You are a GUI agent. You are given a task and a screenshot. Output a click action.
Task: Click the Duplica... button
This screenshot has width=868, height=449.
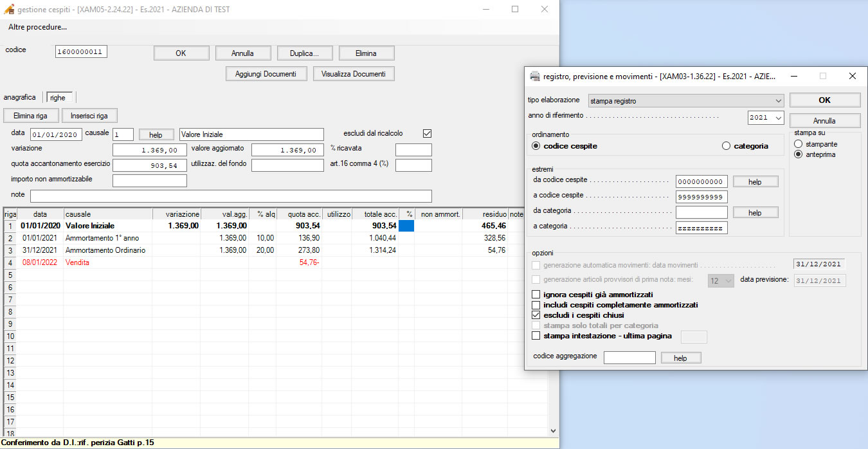click(304, 53)
